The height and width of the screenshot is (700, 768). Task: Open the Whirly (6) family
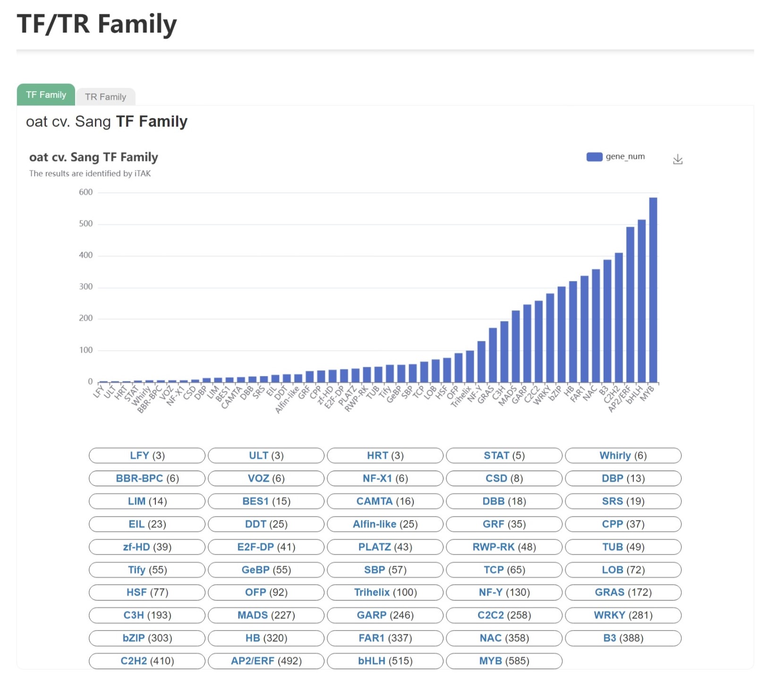click(x=623, y=455)
